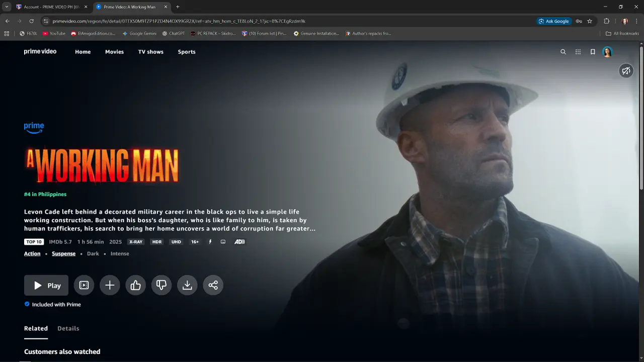Share the movie using share icon

tap(213, 285)
